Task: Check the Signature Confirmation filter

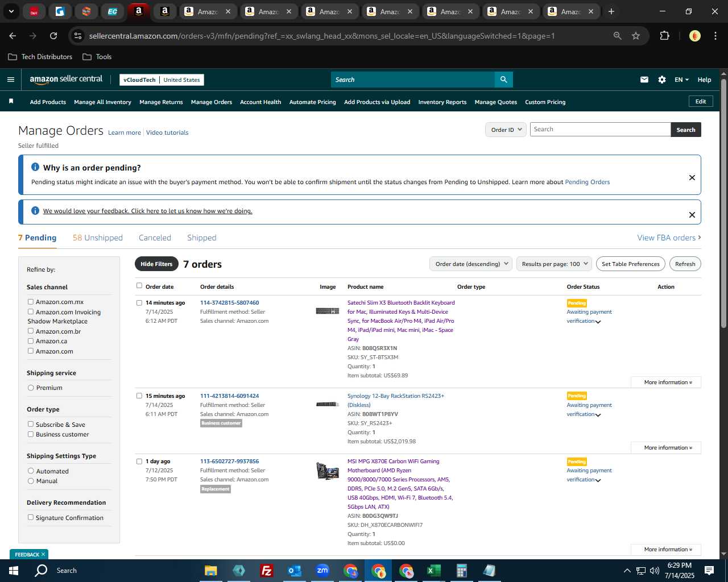Action: pyautogui.click(x=31, y=517)
